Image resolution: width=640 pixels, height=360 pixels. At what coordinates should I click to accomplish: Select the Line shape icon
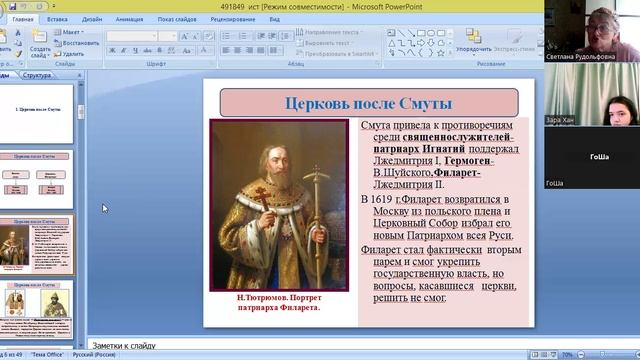tap(401, 33)
